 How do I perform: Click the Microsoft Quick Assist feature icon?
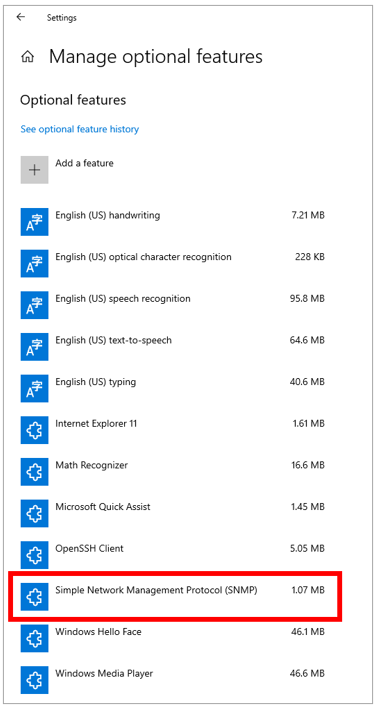(x=34, y=513)
